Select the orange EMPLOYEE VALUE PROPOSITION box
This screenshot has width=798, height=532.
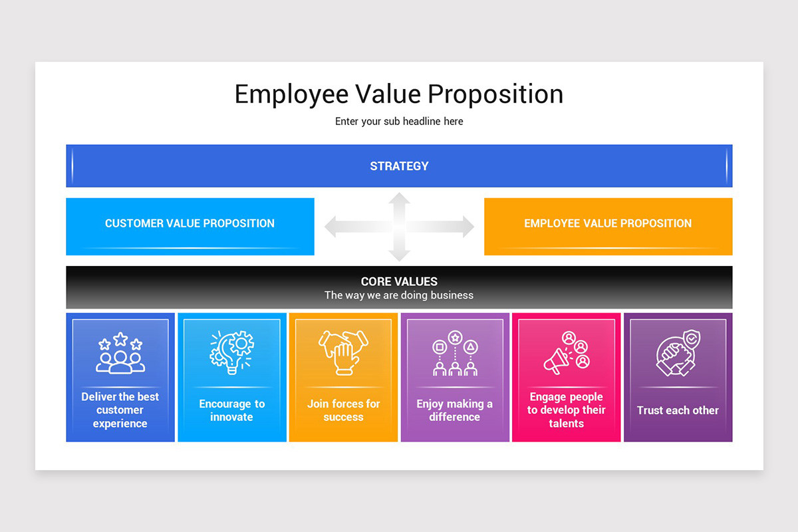[608, 226]
